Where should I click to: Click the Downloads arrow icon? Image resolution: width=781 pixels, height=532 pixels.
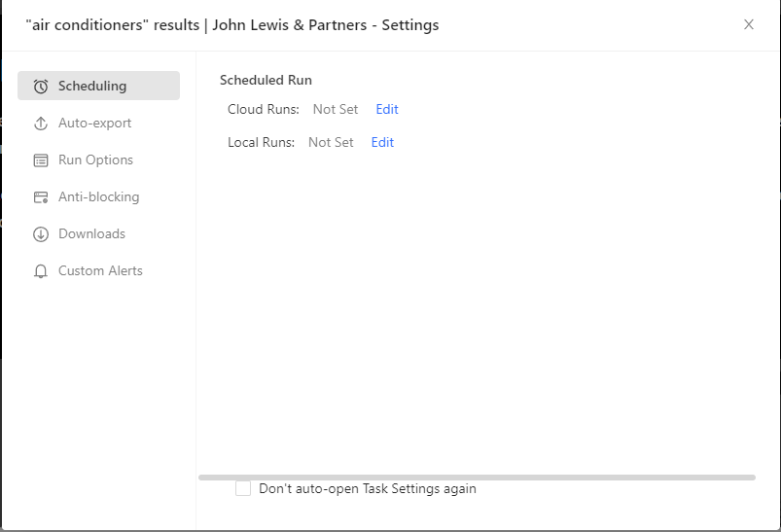[x=41, y=234]
